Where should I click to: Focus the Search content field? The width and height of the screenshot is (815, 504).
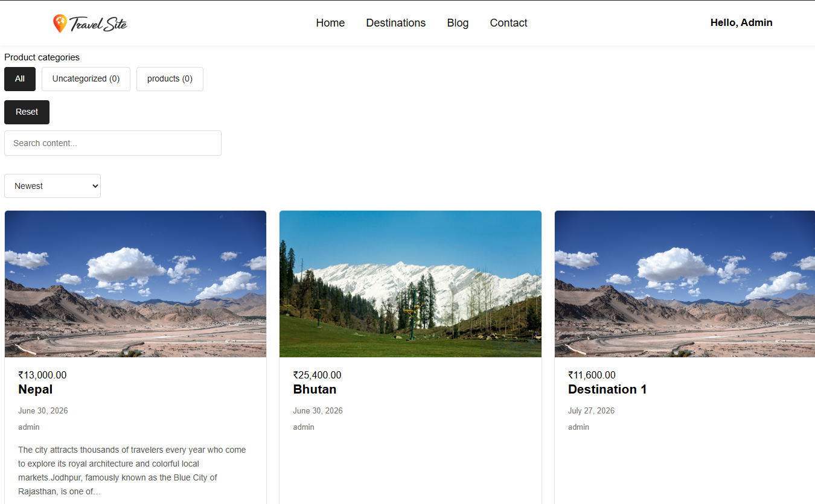point(113,143)
